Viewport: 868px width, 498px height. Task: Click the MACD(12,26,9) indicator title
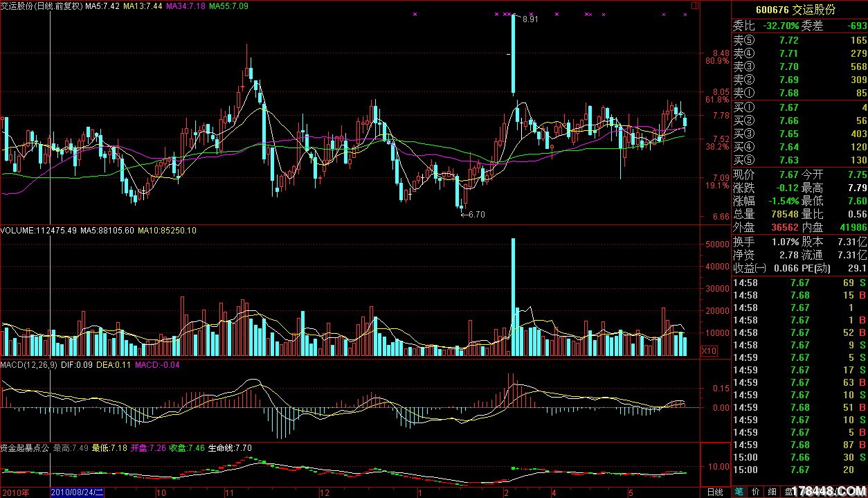click(x=29, y=364)
